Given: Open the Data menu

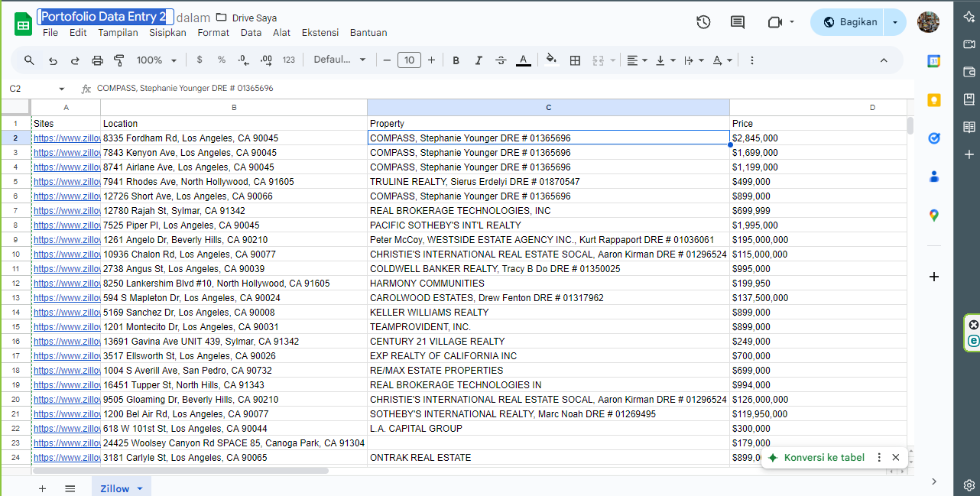Looking at the screenshot, I should (251, 33).
